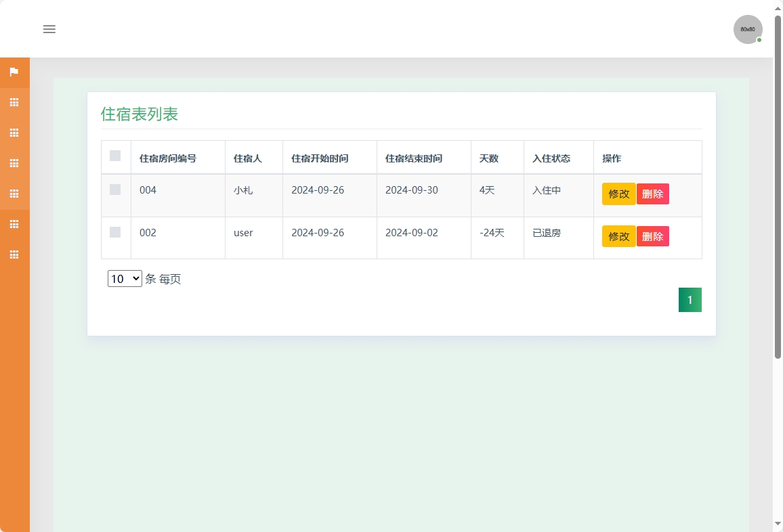Viewport: 783px width, 532px height.
Task: Select the first grid icon below the flag
Action: tap(14, 102)
